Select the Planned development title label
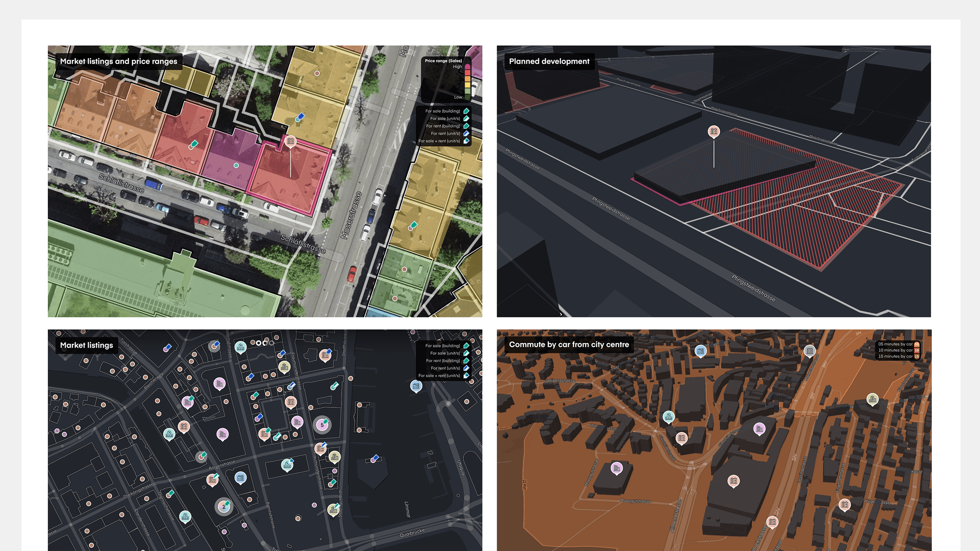Image resolution: width=980 pixels, height=551 pixels. point(549,61)
